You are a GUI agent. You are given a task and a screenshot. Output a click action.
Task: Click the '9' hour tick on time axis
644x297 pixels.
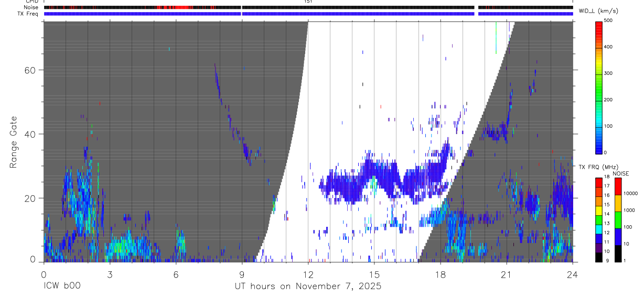[x=242, y=273]
